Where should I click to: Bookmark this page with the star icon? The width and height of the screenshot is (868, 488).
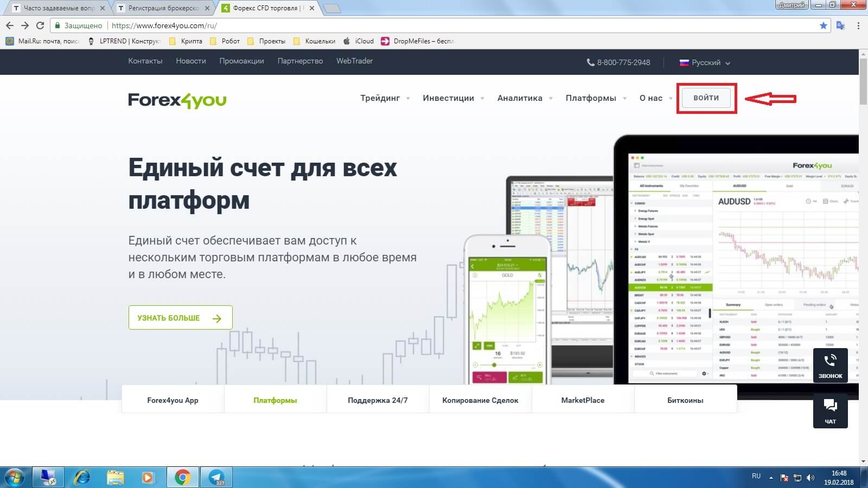pyautogui.click(x=824, y=25)
